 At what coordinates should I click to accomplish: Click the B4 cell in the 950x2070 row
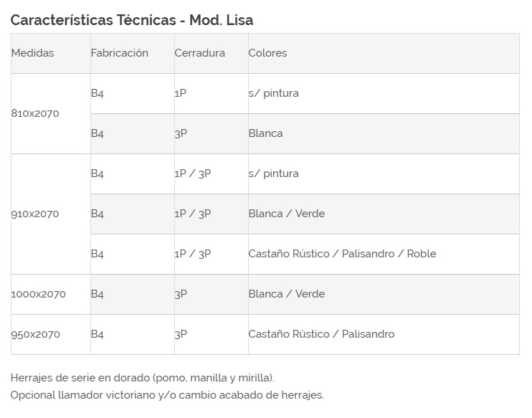tap(98, 334)
